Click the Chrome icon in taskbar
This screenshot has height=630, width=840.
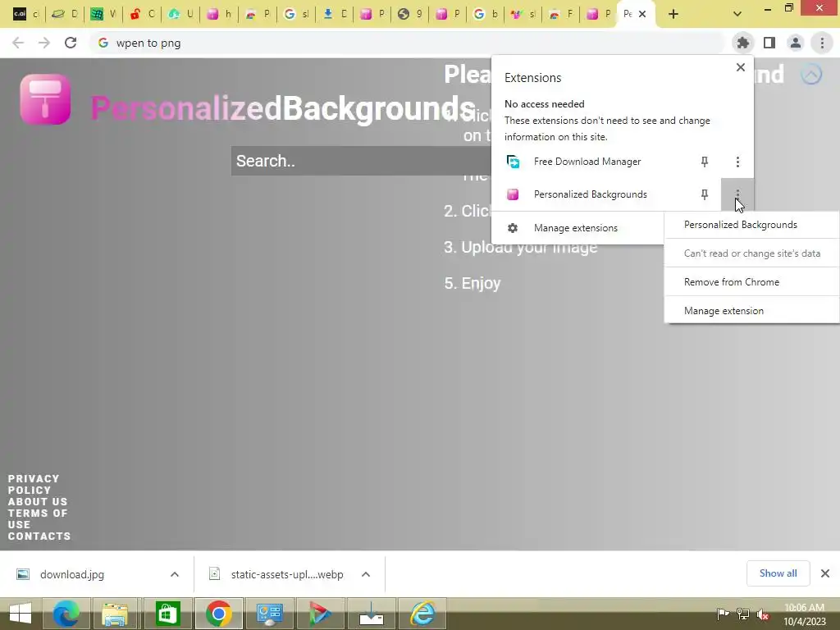click(x=218, y=614)
